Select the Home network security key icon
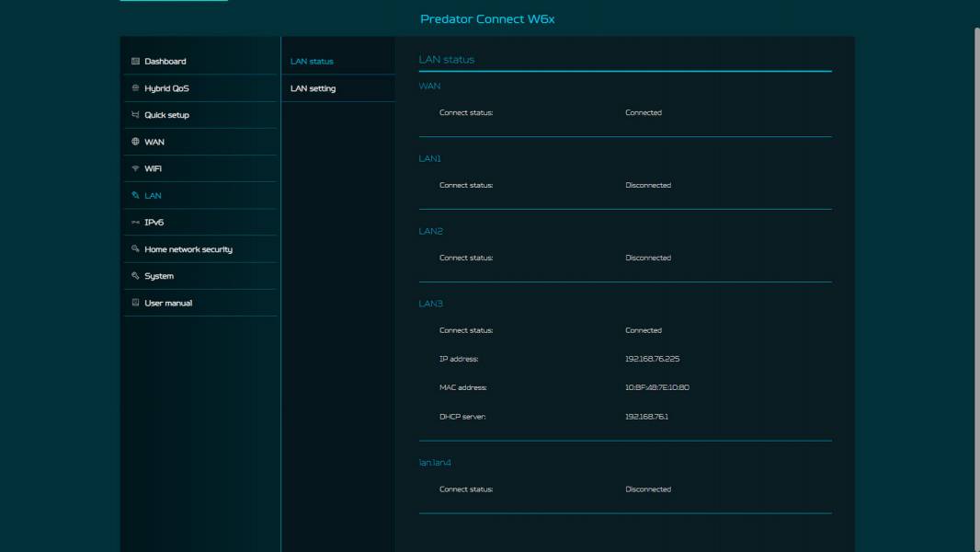980x552 pixels. click(136, 248)
